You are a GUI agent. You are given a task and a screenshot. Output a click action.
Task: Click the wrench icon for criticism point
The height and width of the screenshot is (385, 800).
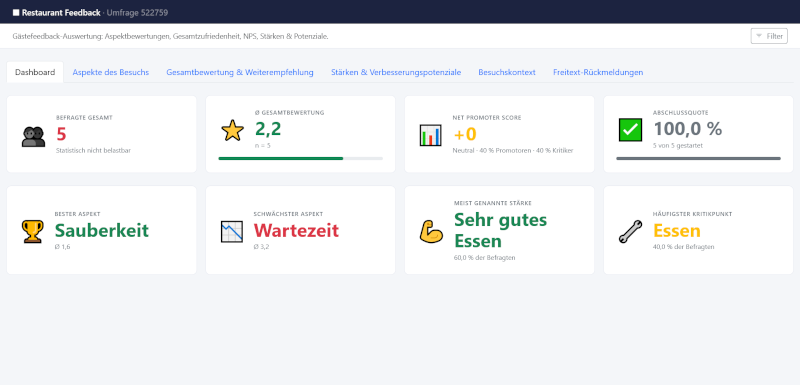click(x=630, y=231)
